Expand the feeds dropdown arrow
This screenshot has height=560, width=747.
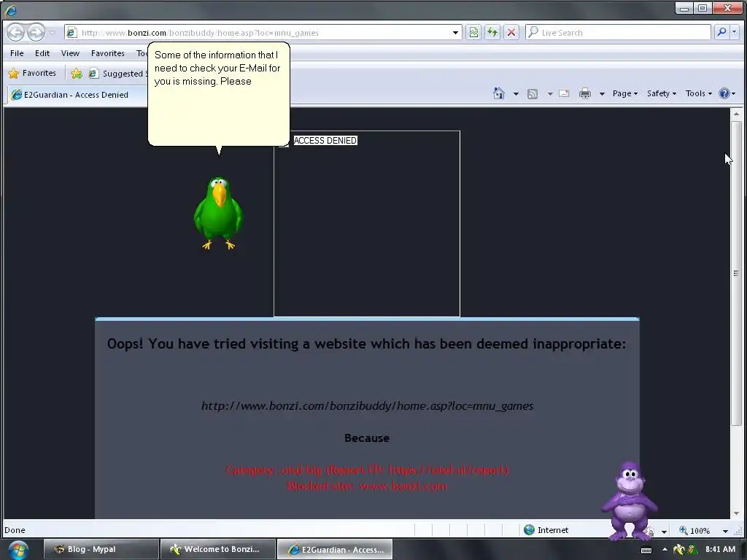pos(550,94)
